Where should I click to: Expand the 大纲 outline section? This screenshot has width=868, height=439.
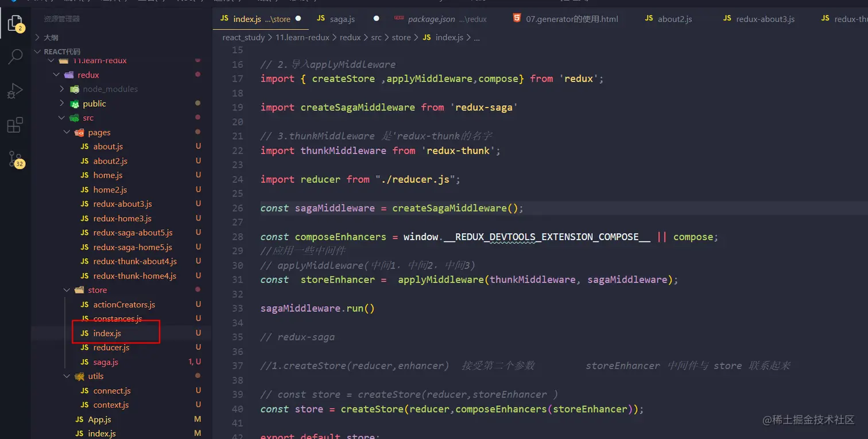pos(121,37)
